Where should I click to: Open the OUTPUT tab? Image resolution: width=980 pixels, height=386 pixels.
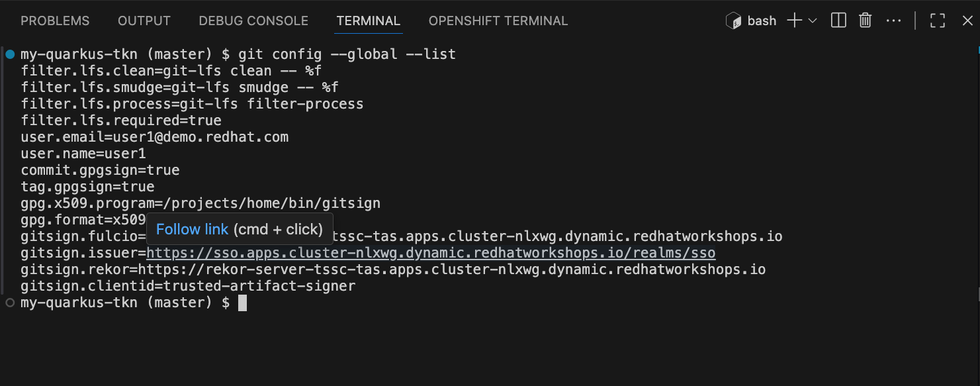(144, 21)
